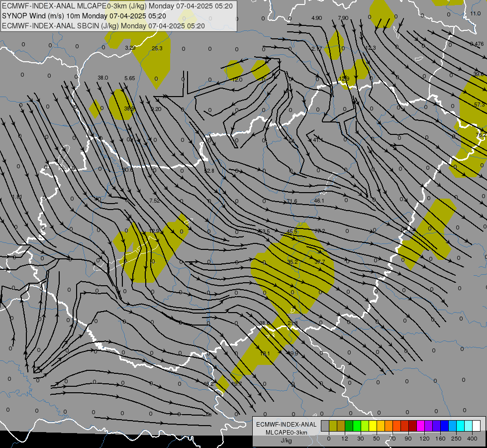The image size is (487, 448).
Task: Click the cyan legend swatch right of 250
Action: coord(460,426)
